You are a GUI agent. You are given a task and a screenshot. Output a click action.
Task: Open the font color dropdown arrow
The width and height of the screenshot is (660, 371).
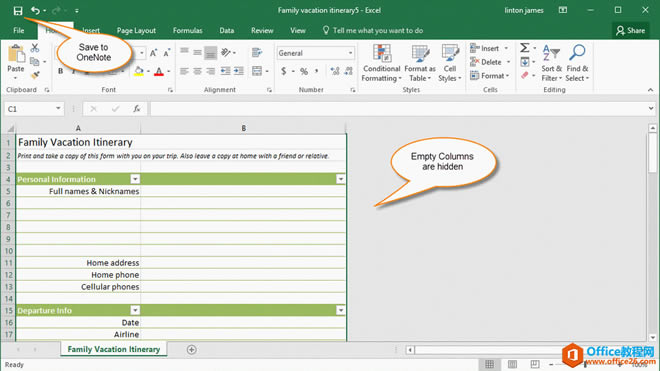(168, 71)
